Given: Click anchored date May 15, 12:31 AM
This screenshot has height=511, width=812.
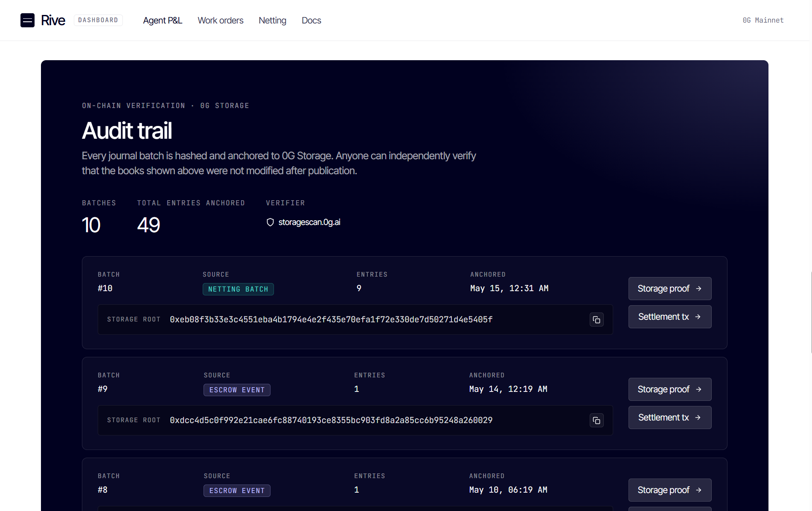Looking at the screenshot, I should (x=509, y=288).
